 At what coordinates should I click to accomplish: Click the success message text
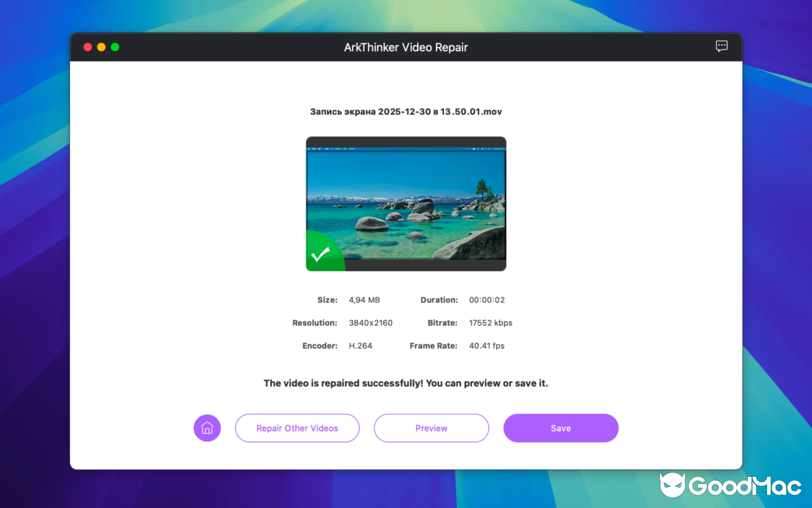[406, 383]
